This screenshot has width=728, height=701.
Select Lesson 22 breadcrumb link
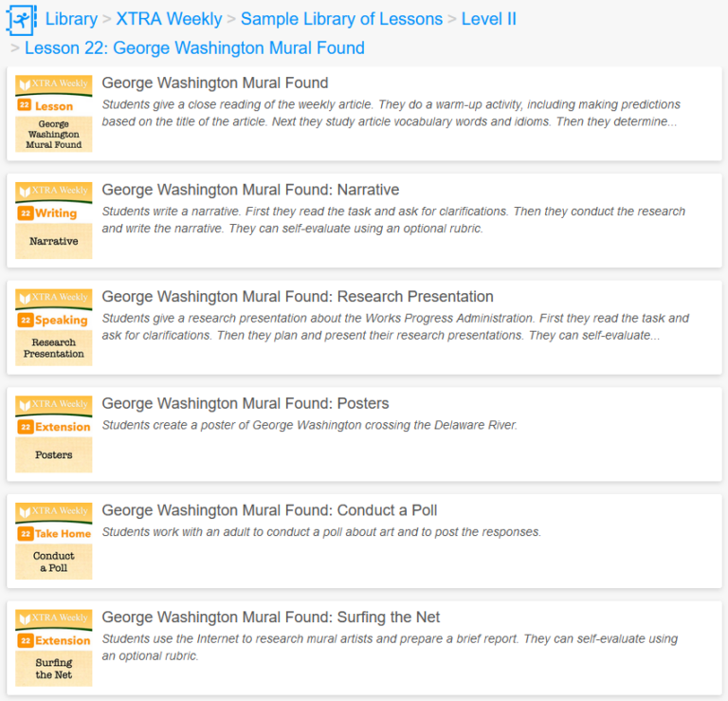click(x=194, y=47)
